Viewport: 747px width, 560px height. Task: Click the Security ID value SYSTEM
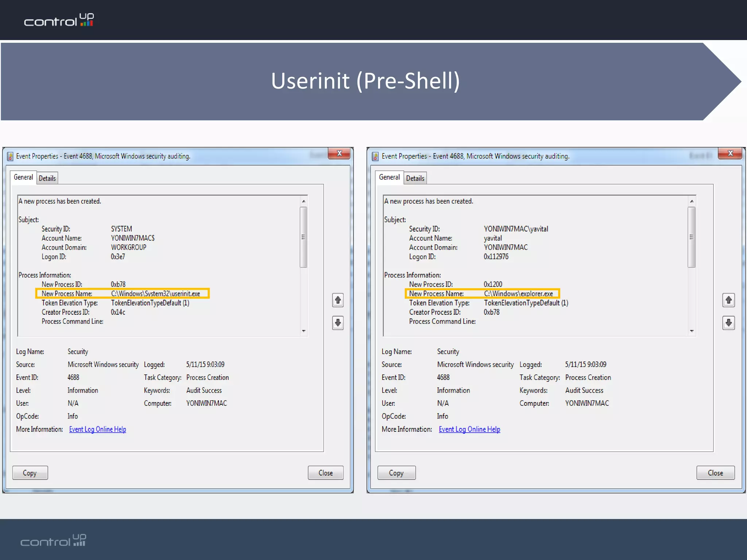(x=121, y=229)
